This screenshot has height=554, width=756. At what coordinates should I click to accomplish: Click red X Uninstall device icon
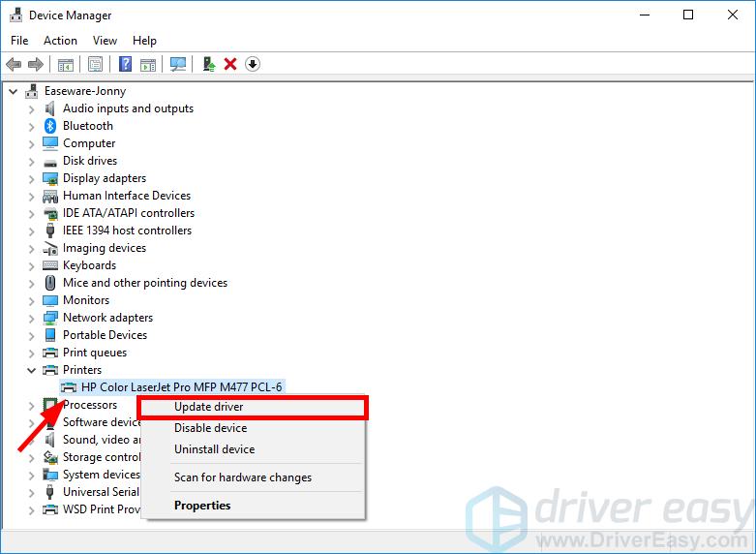230,64
